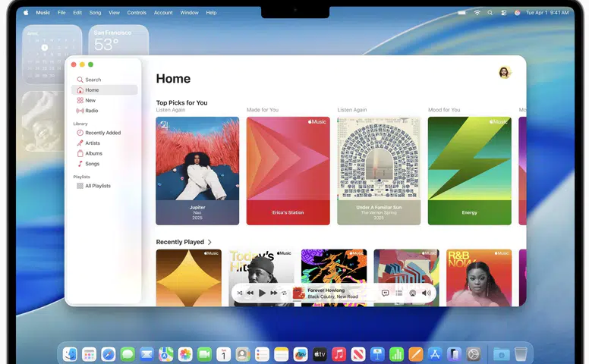The image size is (589, 364).
Task: Click the Siri icon in menu bar
Action: point(517,12)
